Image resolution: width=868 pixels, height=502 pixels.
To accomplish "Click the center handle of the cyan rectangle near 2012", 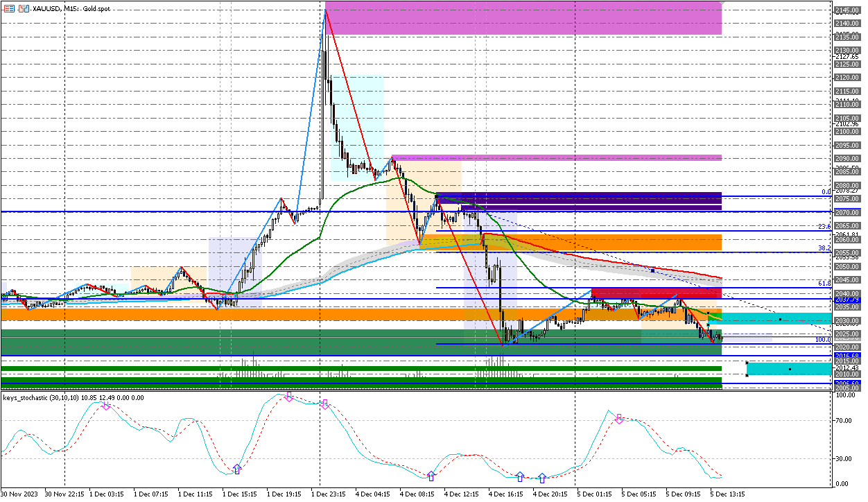I will (790, 369).
